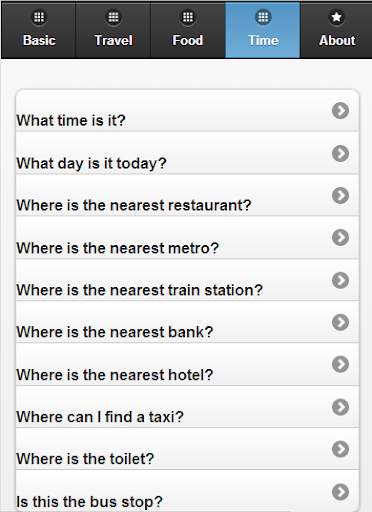Expand the nearest bank item chevron

(x=340, y=322)
